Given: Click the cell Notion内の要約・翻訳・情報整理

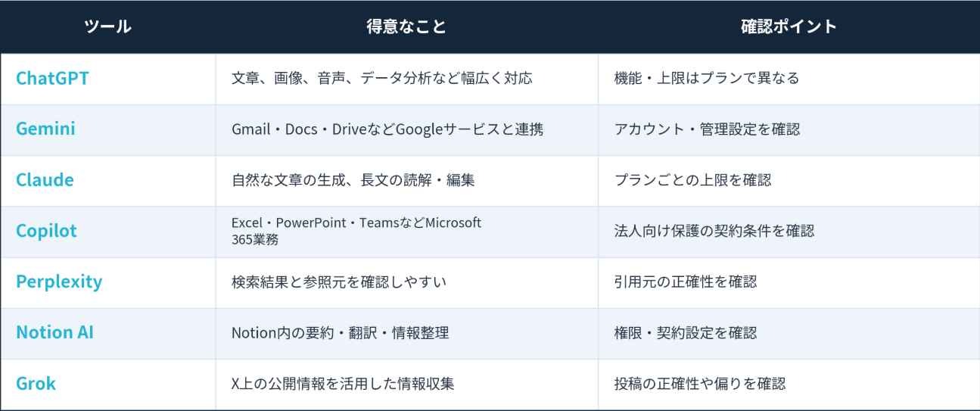Looking at the screenshot, I should (x=406, y=333).
